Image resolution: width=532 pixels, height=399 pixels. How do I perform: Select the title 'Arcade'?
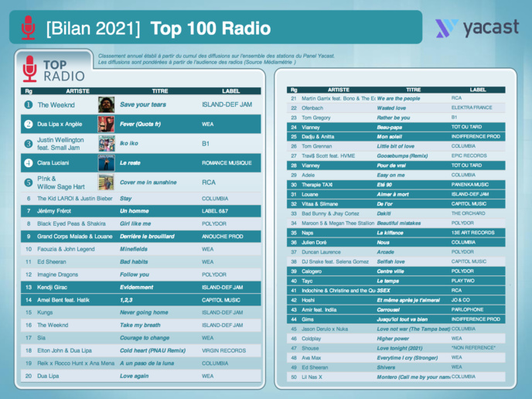click(x=385, y=252)
